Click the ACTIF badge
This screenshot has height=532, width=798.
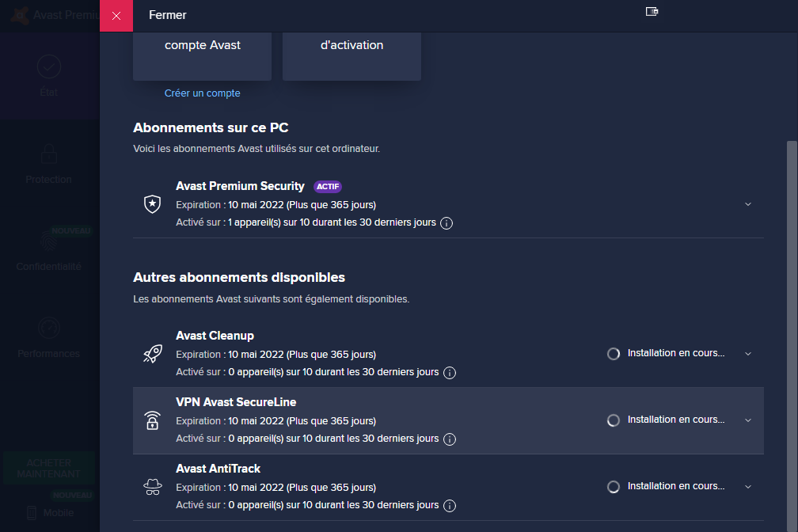328,186
